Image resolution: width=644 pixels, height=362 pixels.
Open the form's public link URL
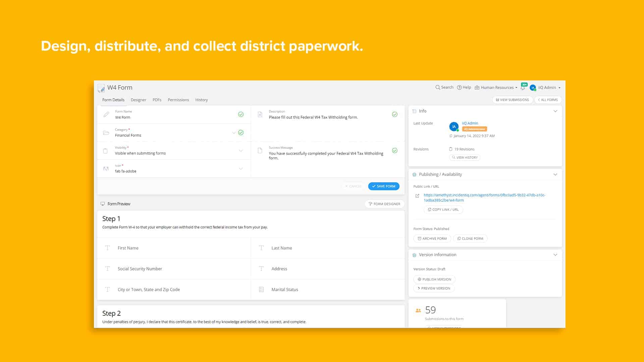[484, 197]
